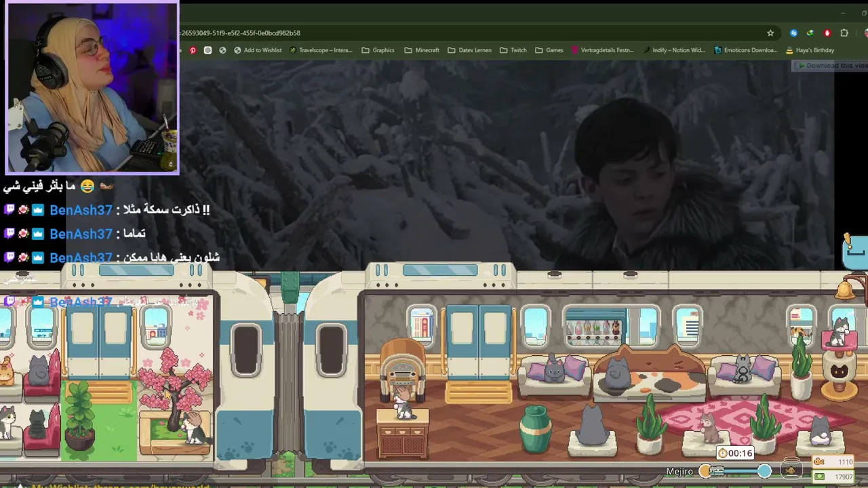Click the streamer webcam overlay

92,88
